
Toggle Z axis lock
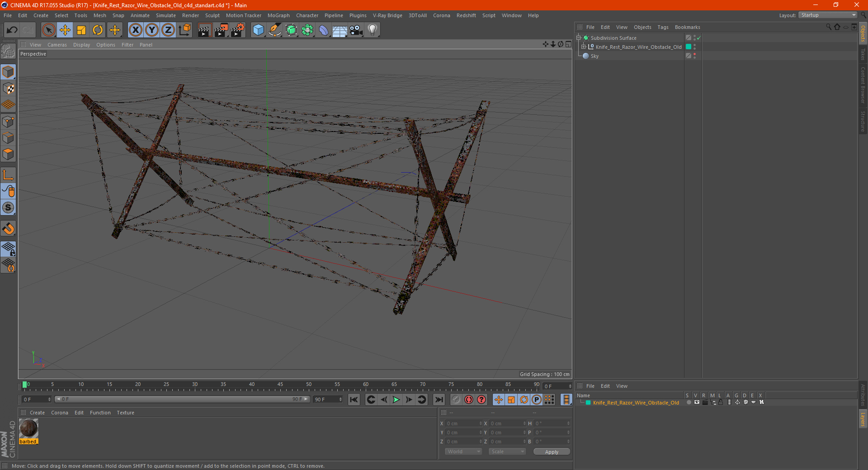[168, 30]
